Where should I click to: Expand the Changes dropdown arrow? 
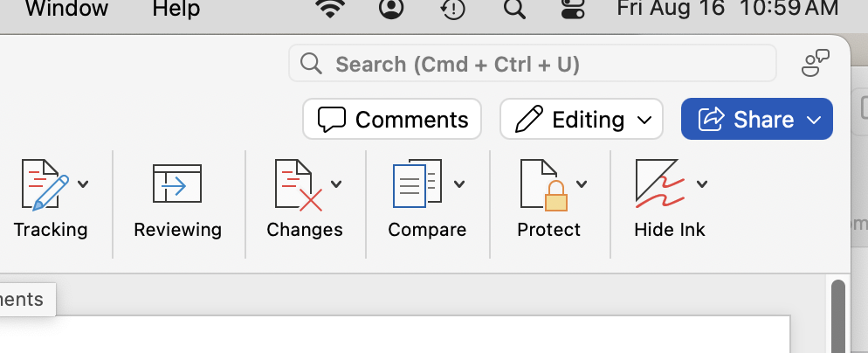point(336,184)
